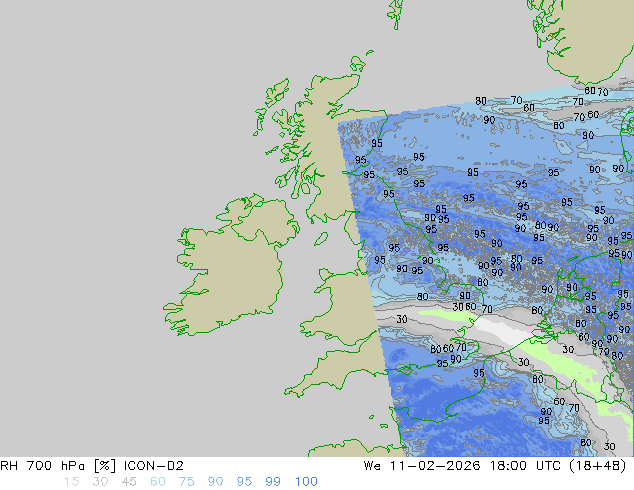This screenshot has width=634, height=490.
Task: Click the legend value 60 in the scale
Action: click(x=158, y=482)
